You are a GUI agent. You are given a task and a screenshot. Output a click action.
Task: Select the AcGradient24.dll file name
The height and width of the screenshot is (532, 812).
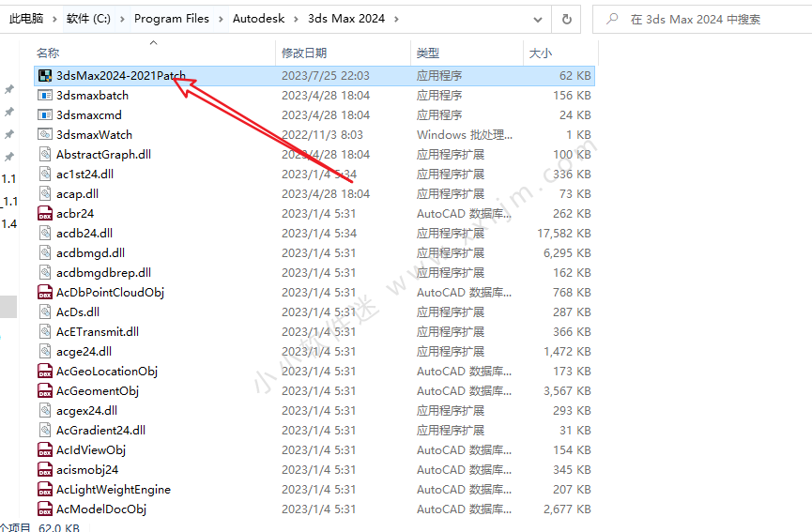[101, 430]
